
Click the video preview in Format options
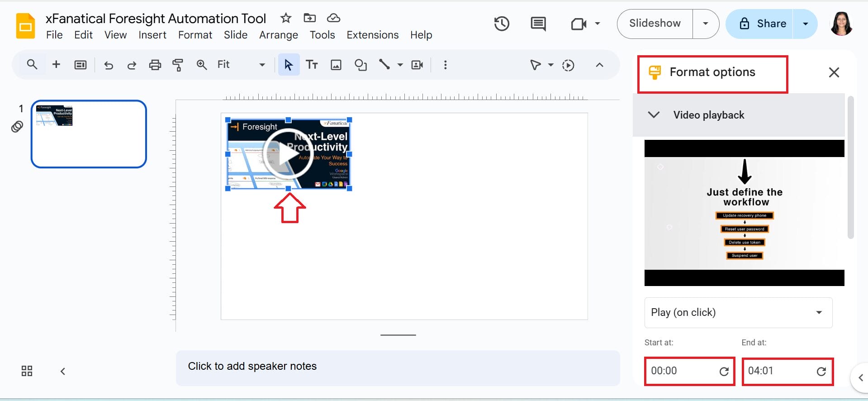tap(744, 213)
